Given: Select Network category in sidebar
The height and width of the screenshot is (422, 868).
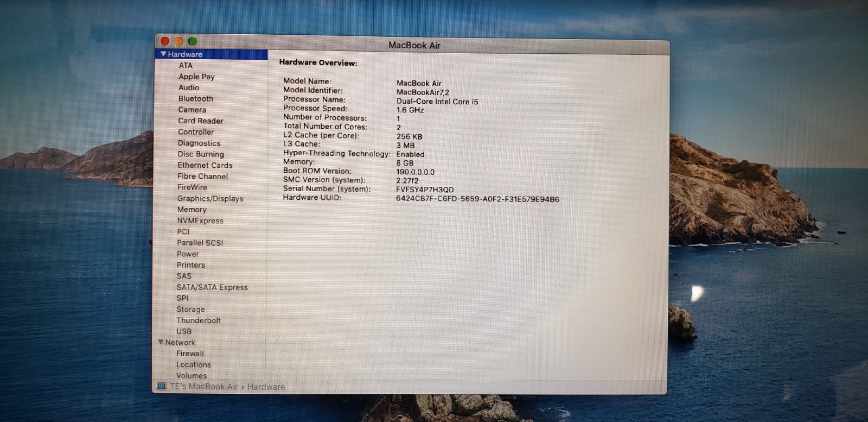Looking at the screenshot, I should point(180,342).
